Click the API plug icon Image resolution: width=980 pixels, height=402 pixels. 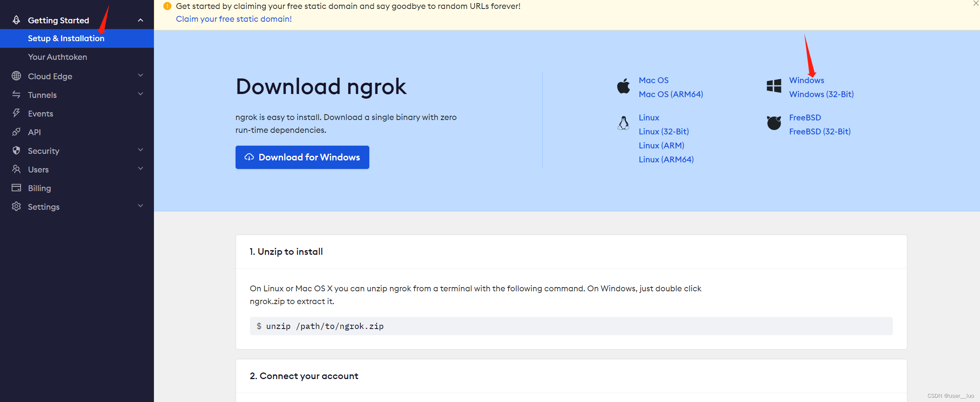point(16,132)
